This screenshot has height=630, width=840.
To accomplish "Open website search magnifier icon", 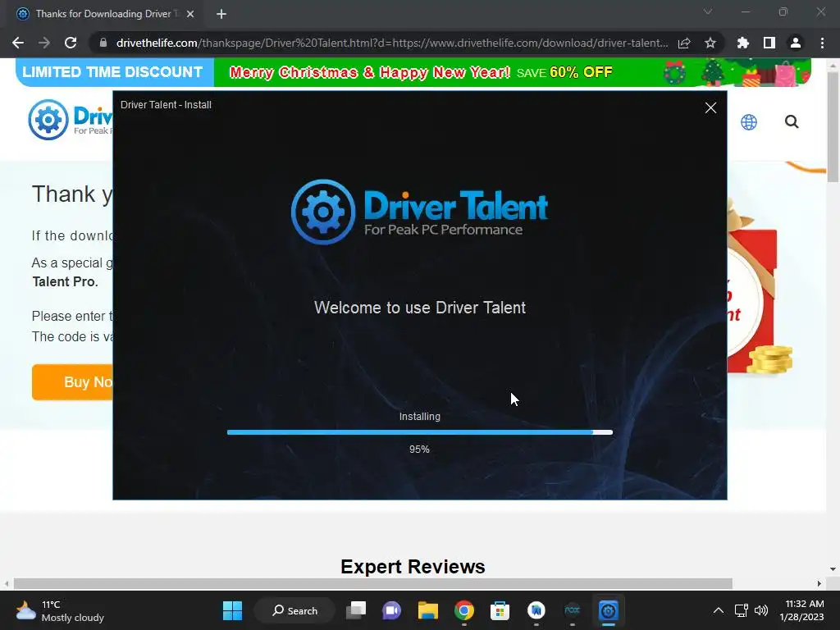I will point(792,122).
